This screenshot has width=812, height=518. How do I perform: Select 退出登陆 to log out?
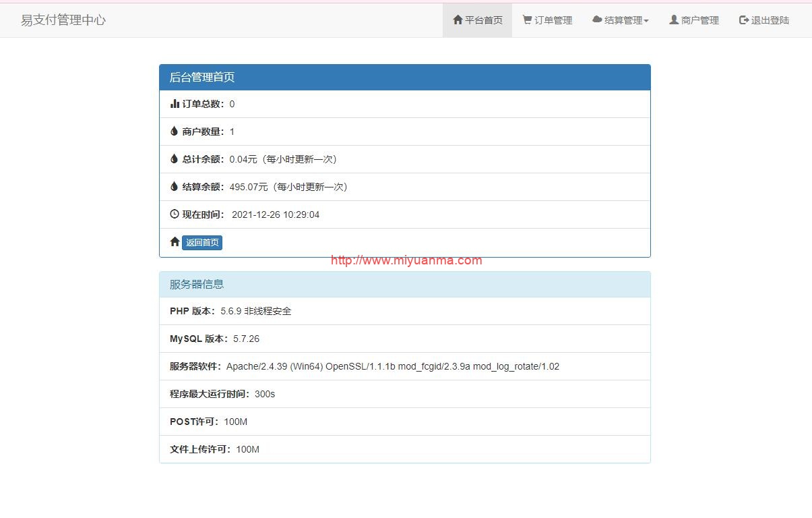[764, 20]
